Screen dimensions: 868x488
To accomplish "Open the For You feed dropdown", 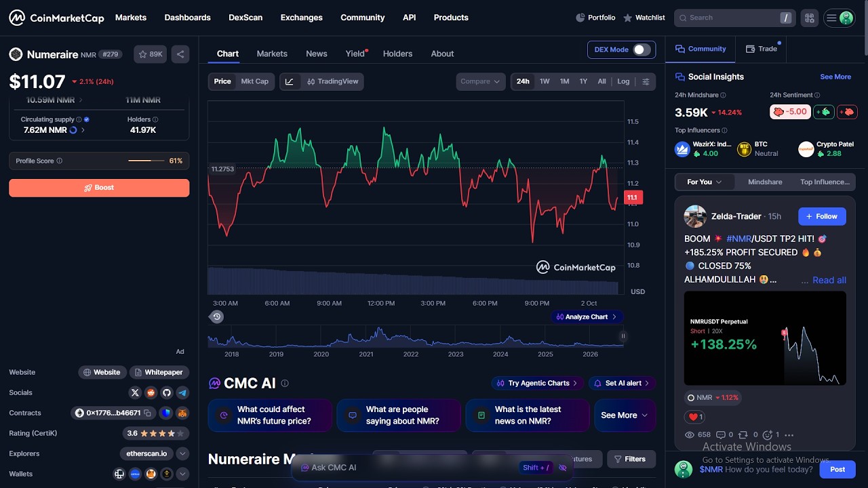I will (705, 182).
